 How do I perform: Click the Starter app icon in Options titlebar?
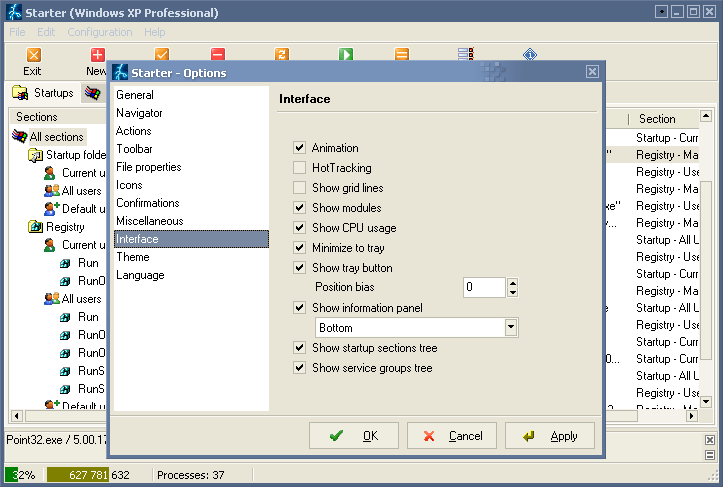tap(120, 72)
